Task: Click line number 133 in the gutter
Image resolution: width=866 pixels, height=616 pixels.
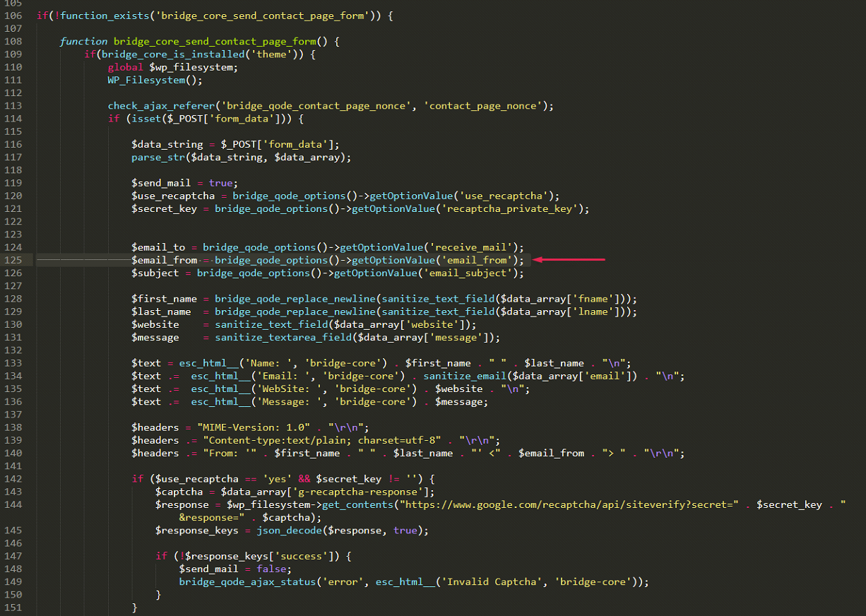Action: click(x=13, y=363)
